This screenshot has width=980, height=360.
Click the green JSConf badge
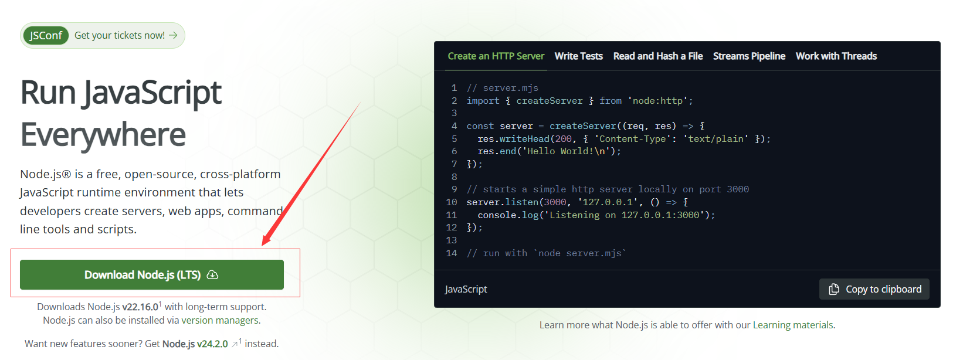(46, 36)
